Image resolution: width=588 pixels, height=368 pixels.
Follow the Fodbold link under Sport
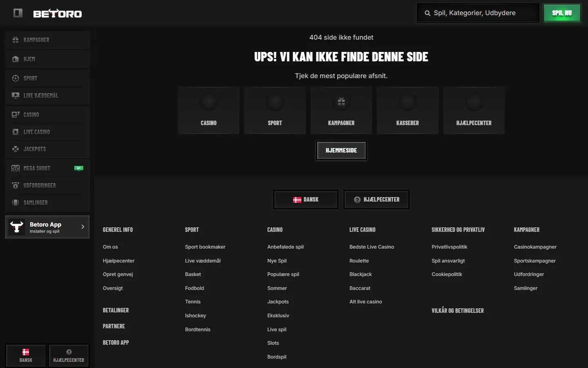[194, 288]
